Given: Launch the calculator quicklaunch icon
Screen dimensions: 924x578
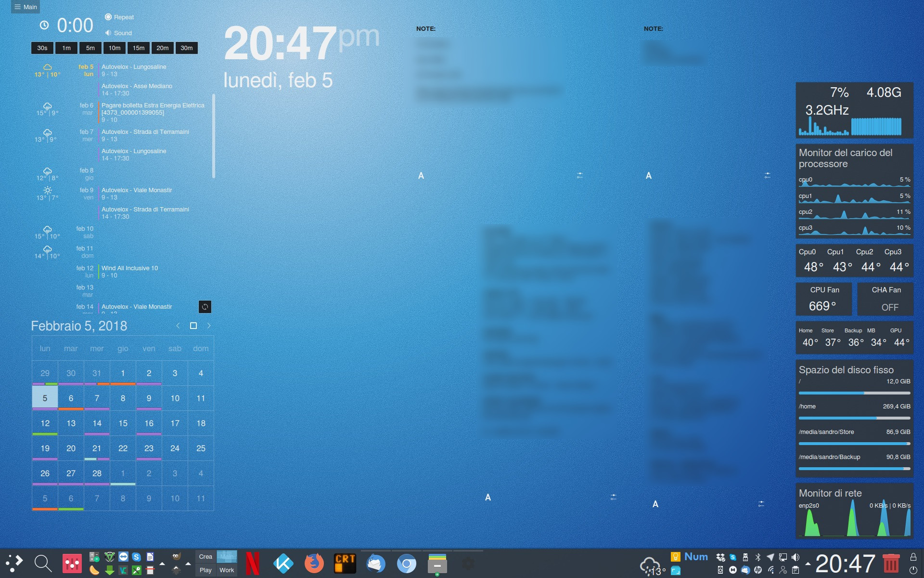Looking at the screenshot, I should [x=94, y=557].
